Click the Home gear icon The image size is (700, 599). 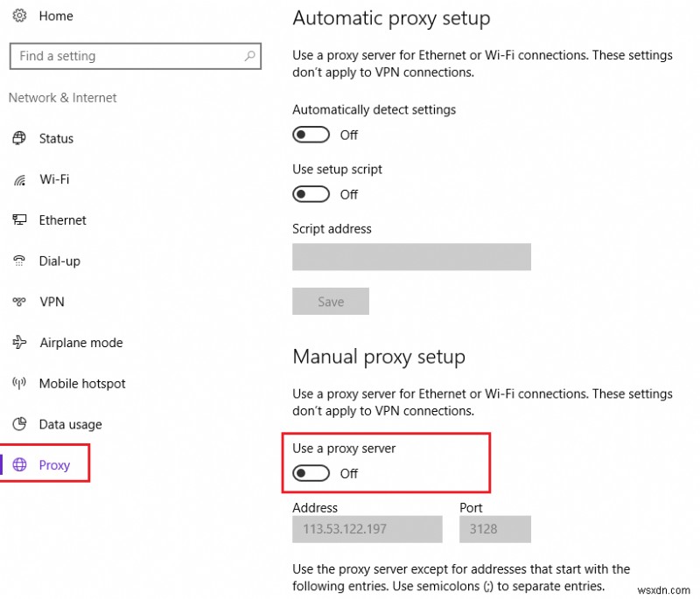[19, 16]
